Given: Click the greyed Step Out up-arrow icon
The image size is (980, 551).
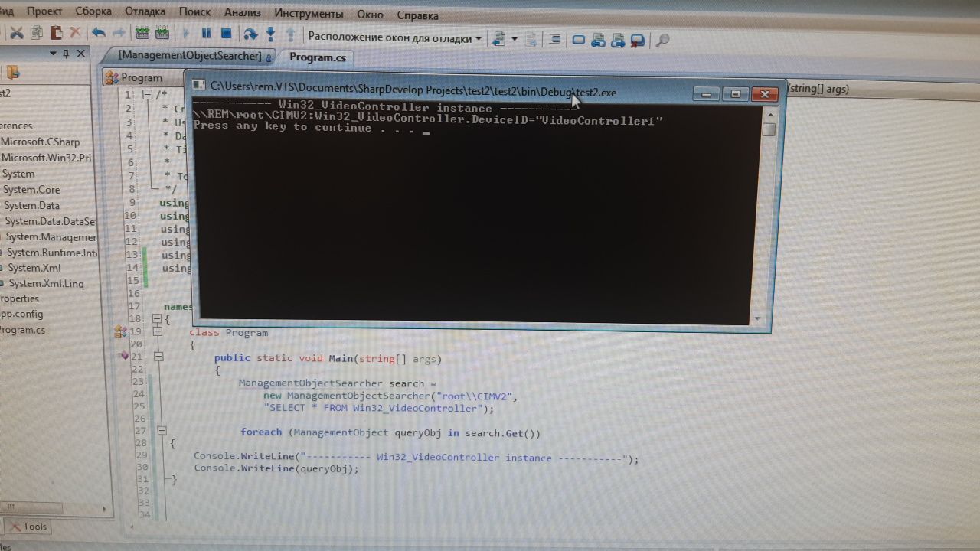Looking at the screenshot, I should [x=291, y=35].
